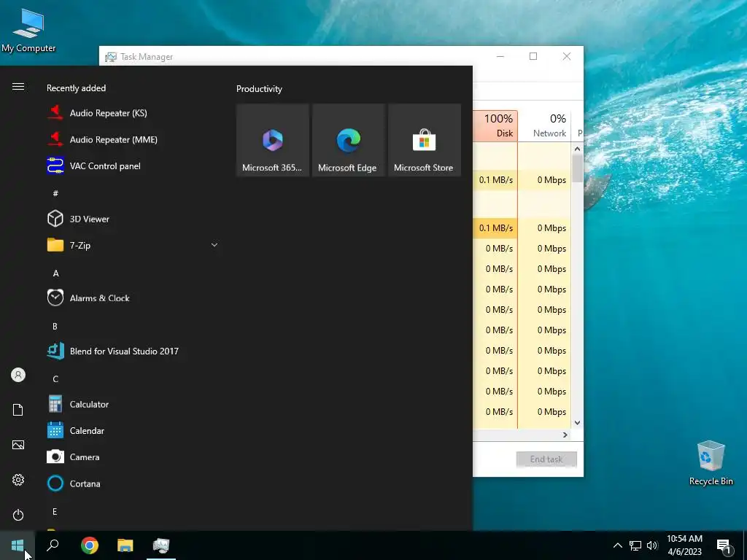The width and height of the screenshot is (747, 560).
Task: Open My Computer desktop icon
Action: tap(28, 29)
